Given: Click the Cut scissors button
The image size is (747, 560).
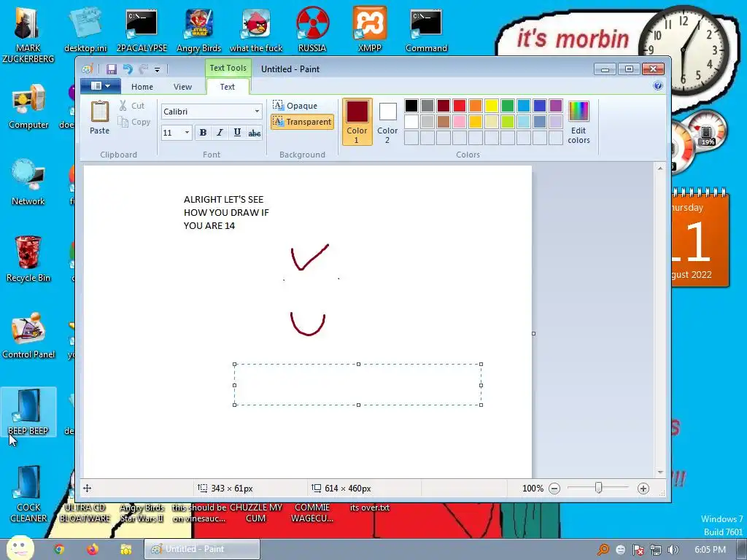Looking at the screenshot, I should (132, 106).
